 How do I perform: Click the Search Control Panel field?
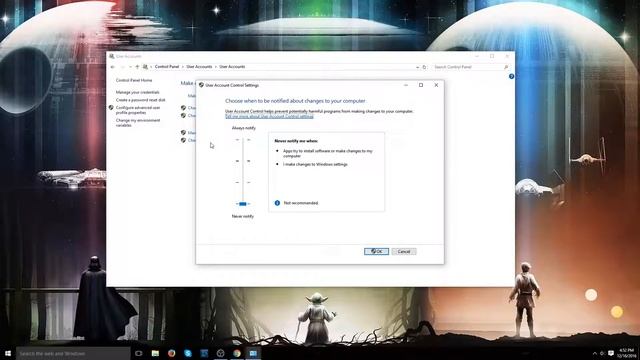[467, 67]
